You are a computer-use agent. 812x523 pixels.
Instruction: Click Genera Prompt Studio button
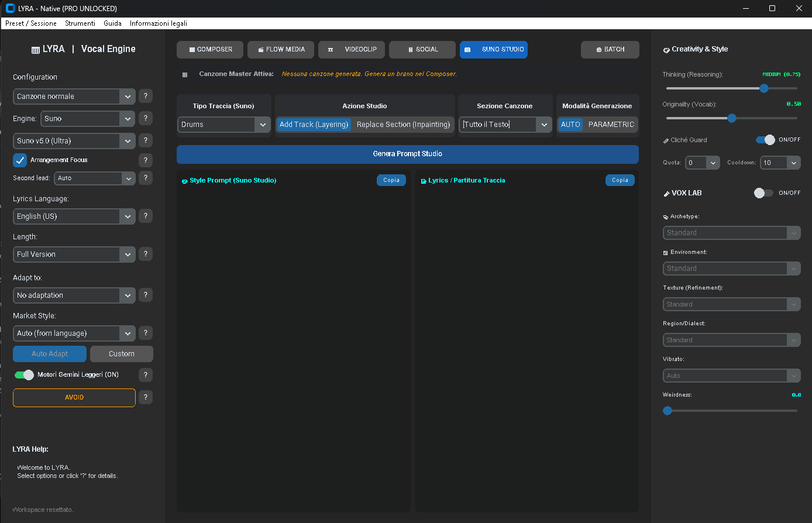(408, 154)
